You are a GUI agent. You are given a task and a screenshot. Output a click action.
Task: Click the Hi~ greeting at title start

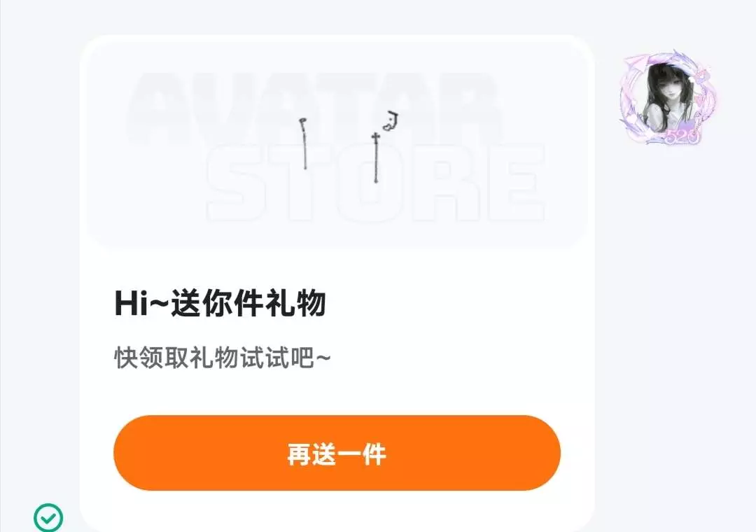coord(141,304)
